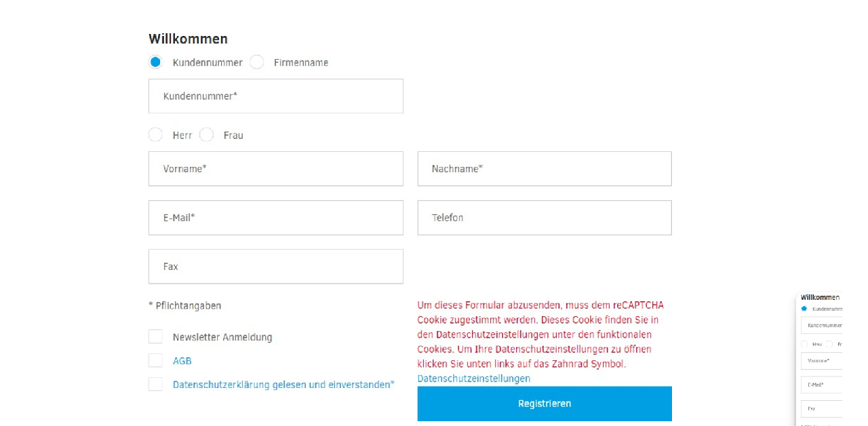The width and height of the screenshot is (868, 426).
Task: Select the Kundennummer radio button
Action: coord(156,62)
